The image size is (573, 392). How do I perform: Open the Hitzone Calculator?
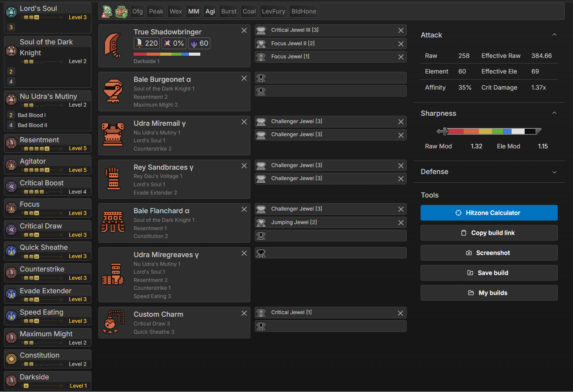click(489, 213)
